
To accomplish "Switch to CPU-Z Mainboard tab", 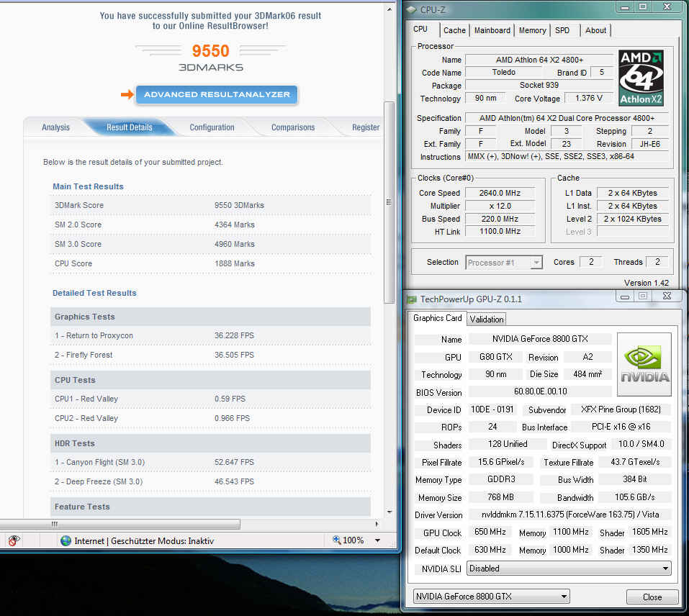I will 492,30.
